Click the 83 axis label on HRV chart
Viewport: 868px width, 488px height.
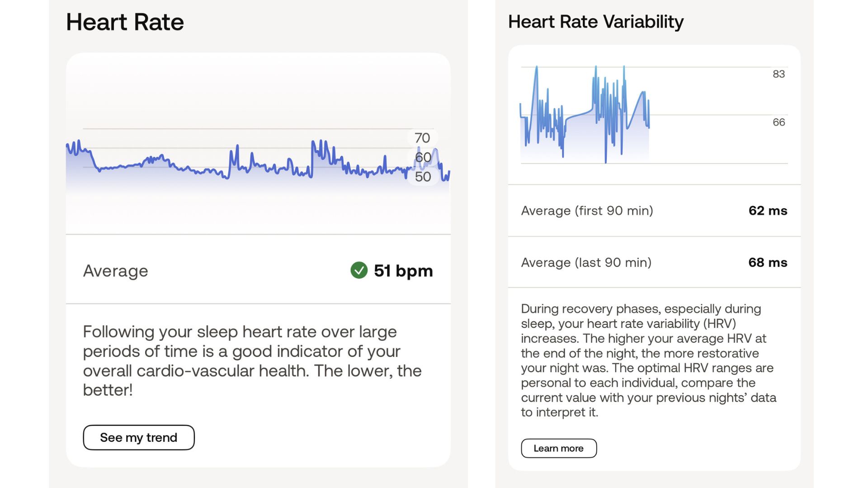[x=778, y=74]
